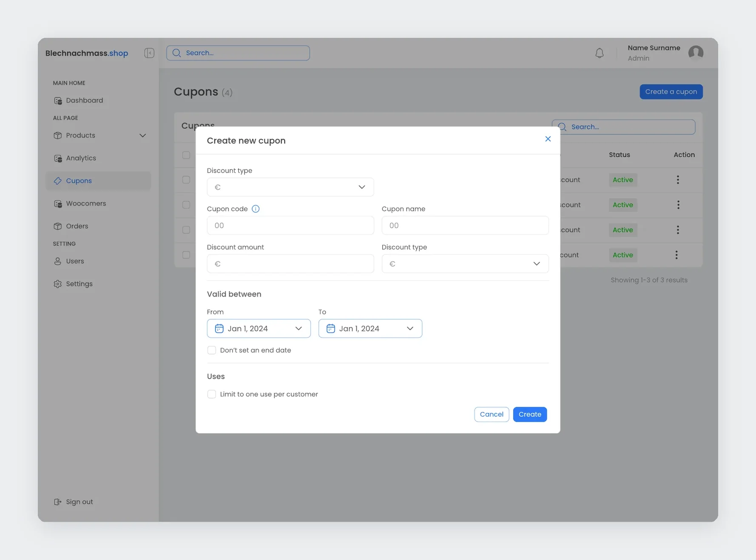This screenshot has height=560, width=756.
Task: Close the Create new cupon dialog
Action: tap(548, 139)
